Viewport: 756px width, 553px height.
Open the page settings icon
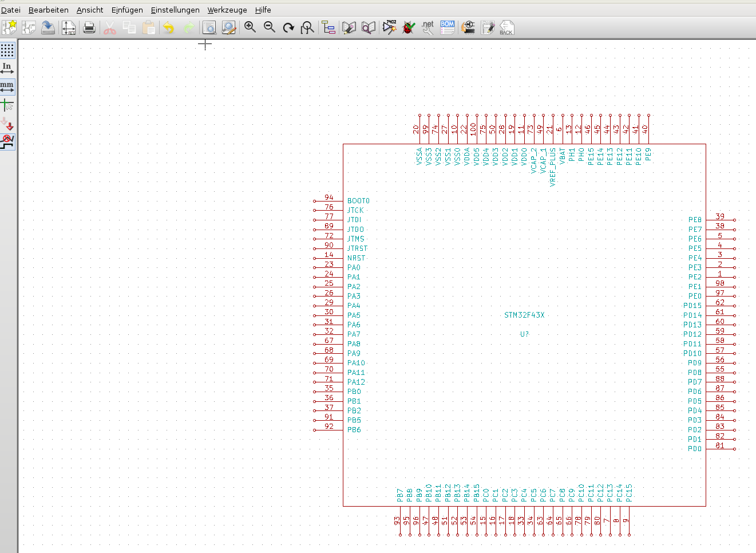69,27
